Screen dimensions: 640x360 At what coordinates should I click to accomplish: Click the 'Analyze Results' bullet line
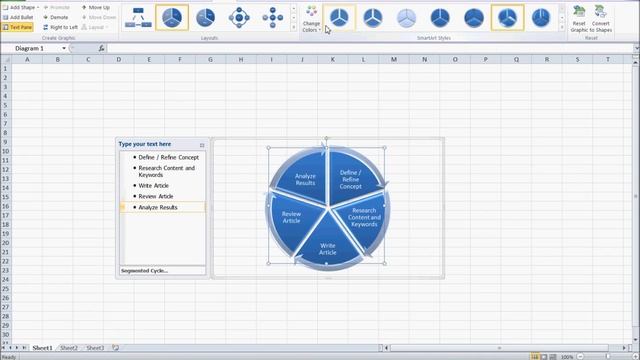click(158, 207)
